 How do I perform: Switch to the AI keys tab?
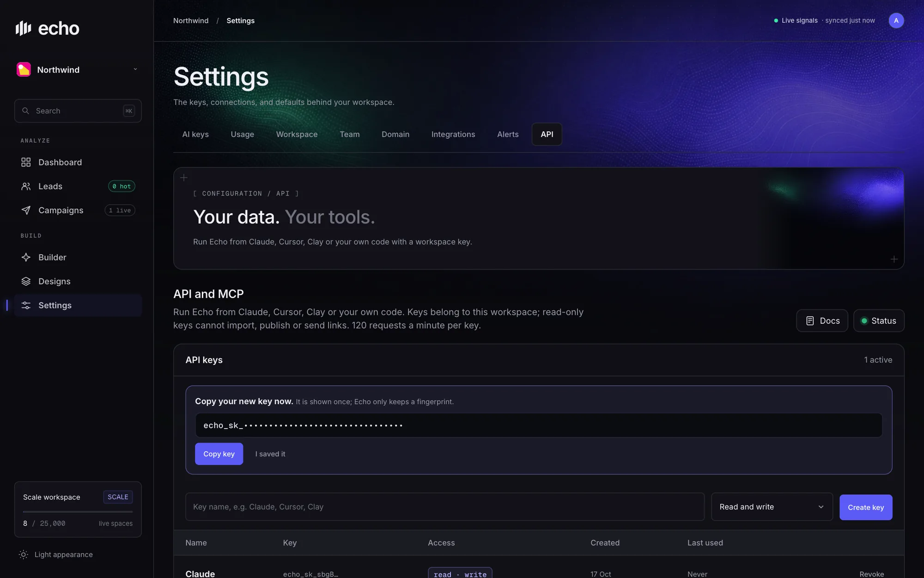pos(195,134)
